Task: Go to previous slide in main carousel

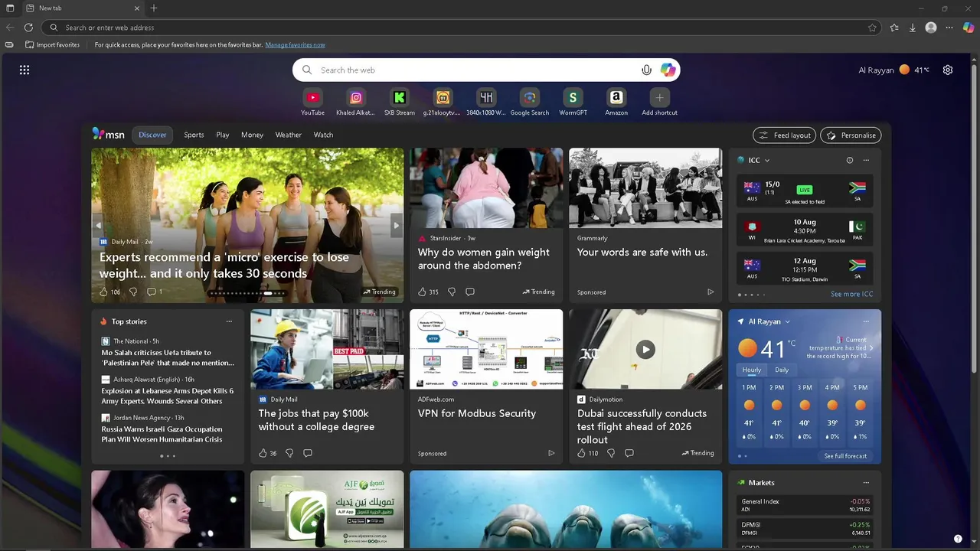Action: (x=98, y=225)
